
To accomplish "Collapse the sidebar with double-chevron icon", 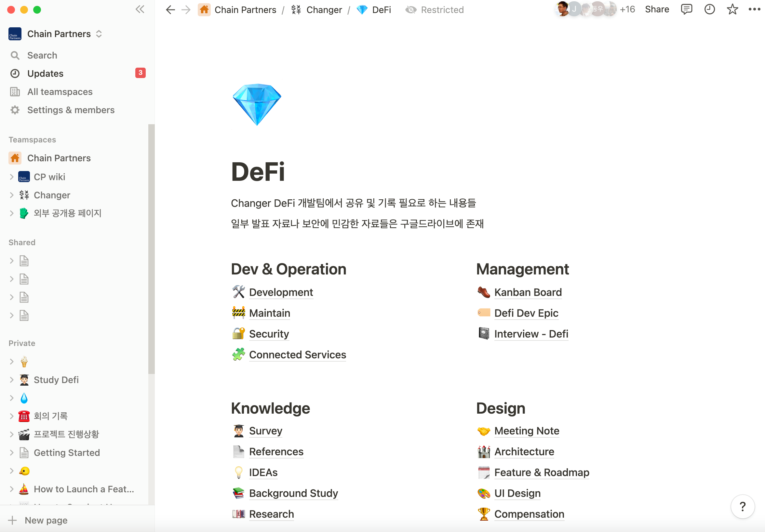I will click(140, 9).
